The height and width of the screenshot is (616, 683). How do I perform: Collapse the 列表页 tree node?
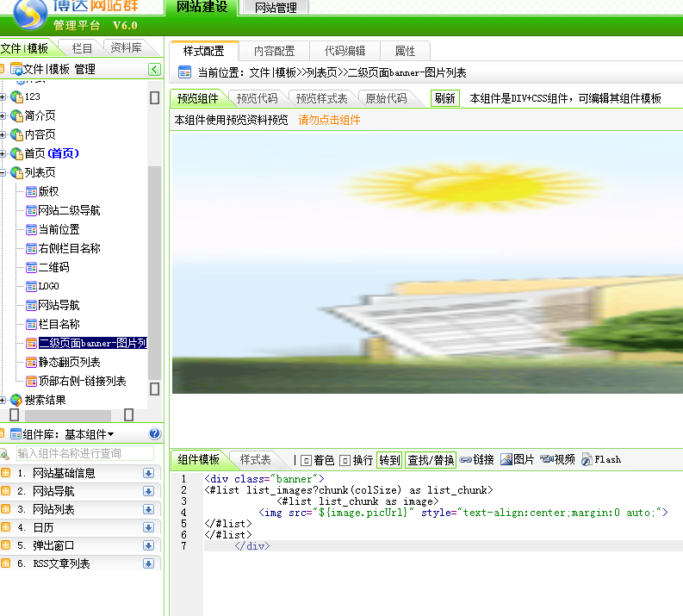click(3, 172)
